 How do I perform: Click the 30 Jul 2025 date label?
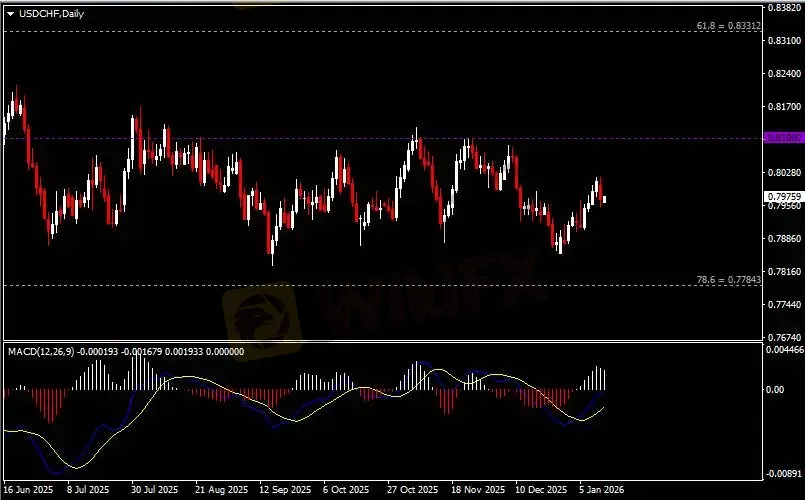coord(155,490)
